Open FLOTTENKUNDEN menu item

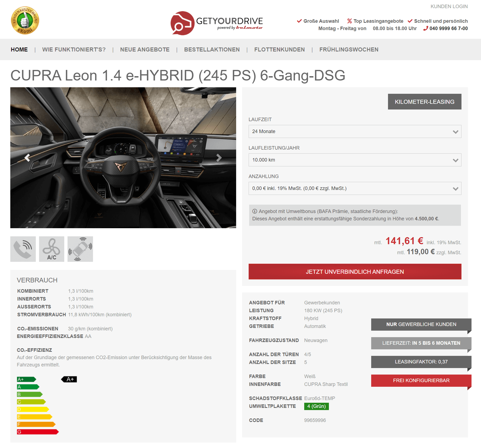[x=280, y=50]
